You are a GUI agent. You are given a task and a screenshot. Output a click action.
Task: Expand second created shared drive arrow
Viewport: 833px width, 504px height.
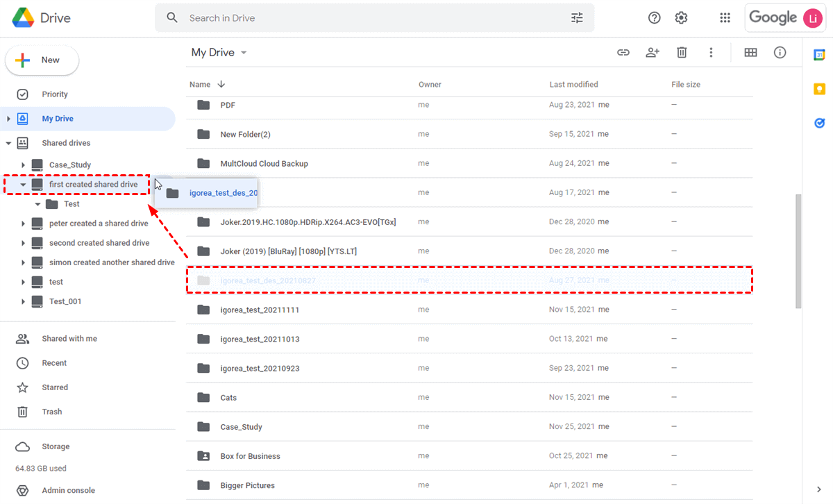pyautogui.click(x=23, y=243)
